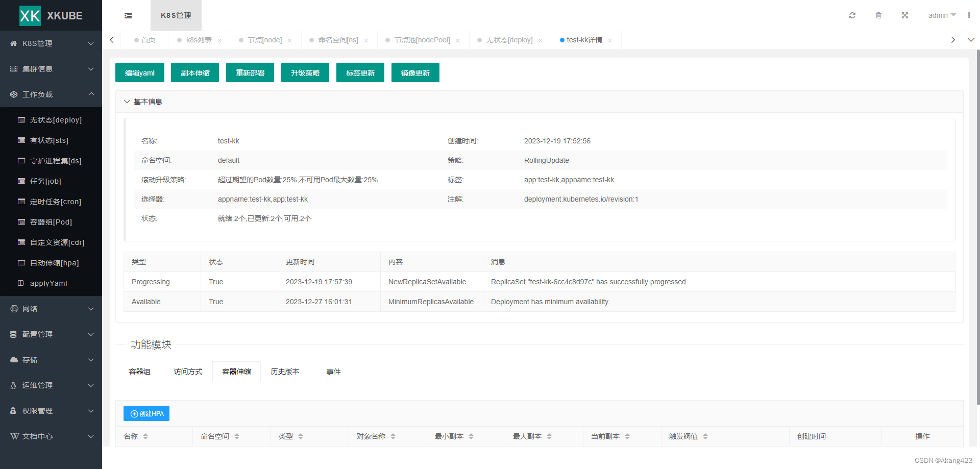Switch to the 事件 function tab

(333, 372)
